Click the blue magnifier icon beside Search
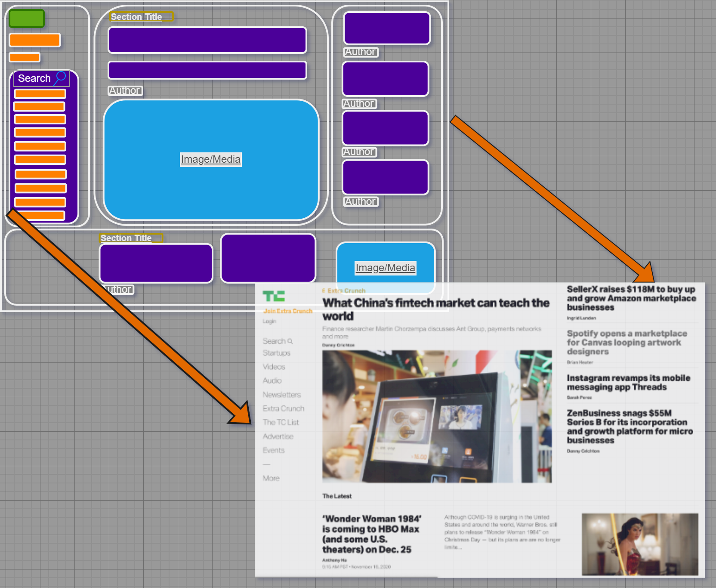 pyautogui.click(x=61, y=77)
